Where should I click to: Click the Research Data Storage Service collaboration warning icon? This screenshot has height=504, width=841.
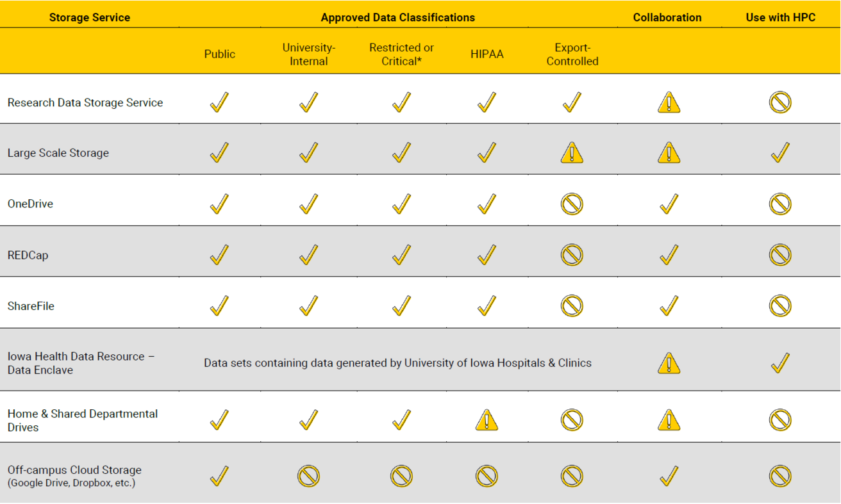669,102
